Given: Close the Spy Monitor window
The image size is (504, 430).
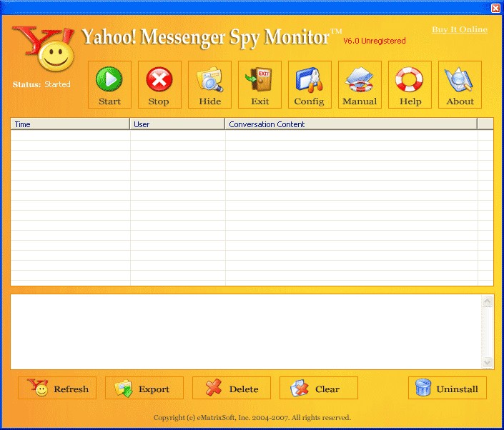Looking at the screenshot, I should coord(495,8).
